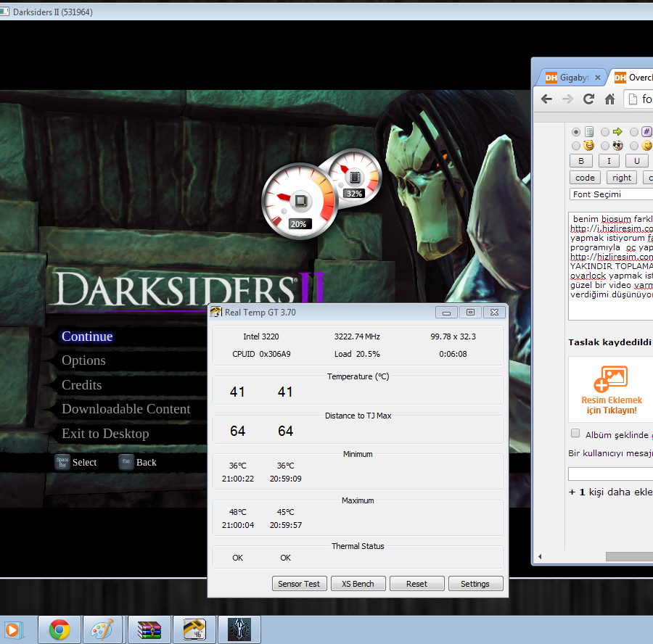
Task: Click the browser forward arrow
Action: pos(567,99)
